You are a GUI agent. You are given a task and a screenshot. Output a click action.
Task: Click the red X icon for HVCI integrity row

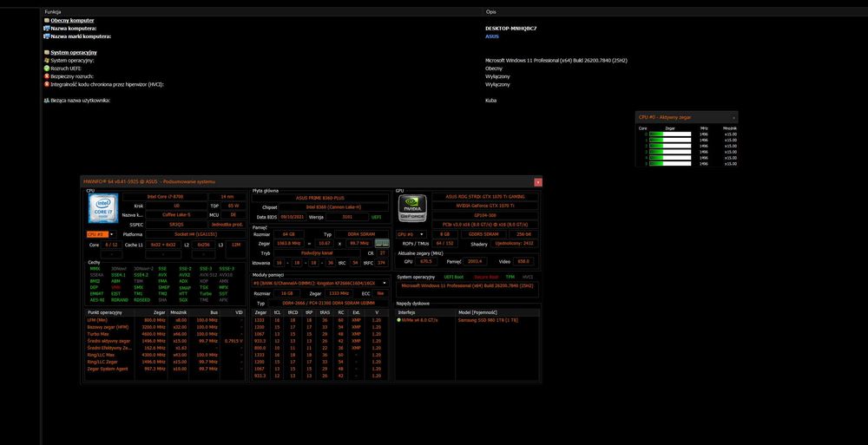pos(47,84)
